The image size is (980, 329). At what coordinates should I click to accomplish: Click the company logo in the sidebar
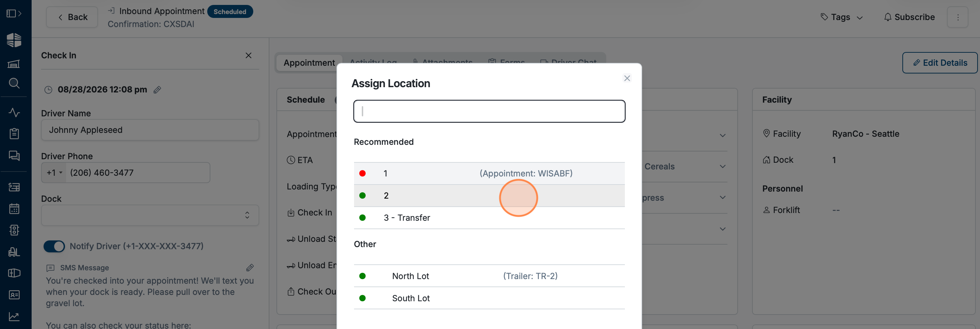point(14,40)
